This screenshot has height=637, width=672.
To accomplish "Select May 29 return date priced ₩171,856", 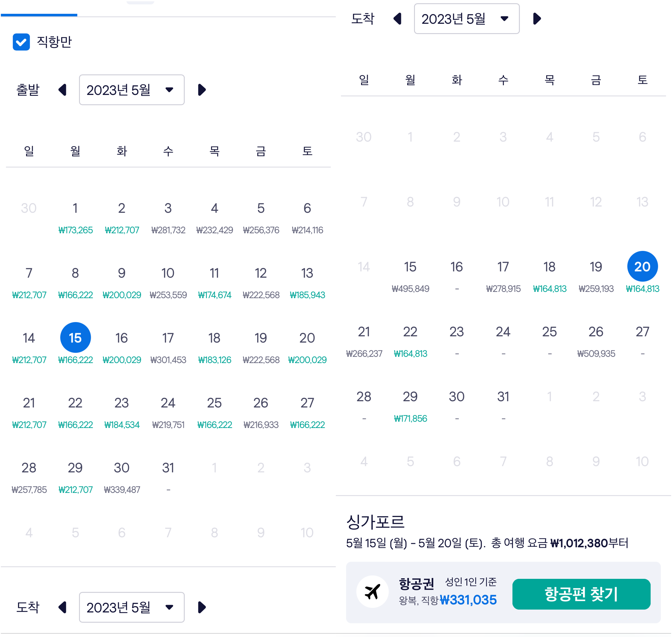I will [x=410, y=404].
